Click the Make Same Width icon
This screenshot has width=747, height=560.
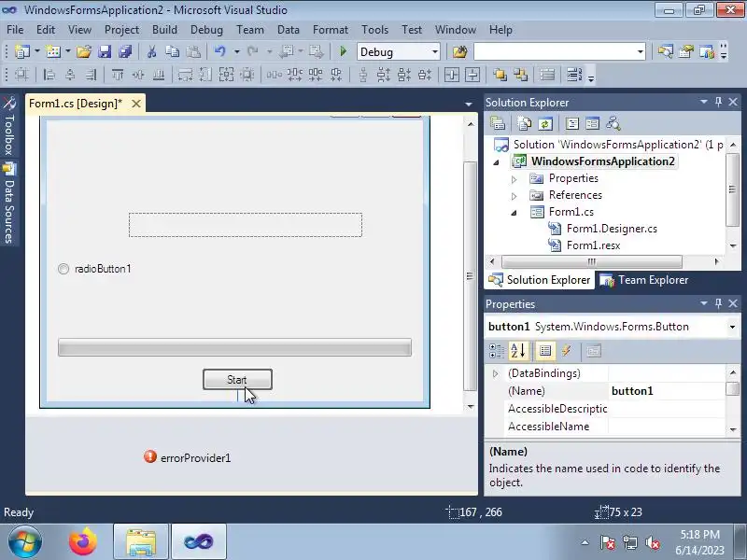point(185,75)
